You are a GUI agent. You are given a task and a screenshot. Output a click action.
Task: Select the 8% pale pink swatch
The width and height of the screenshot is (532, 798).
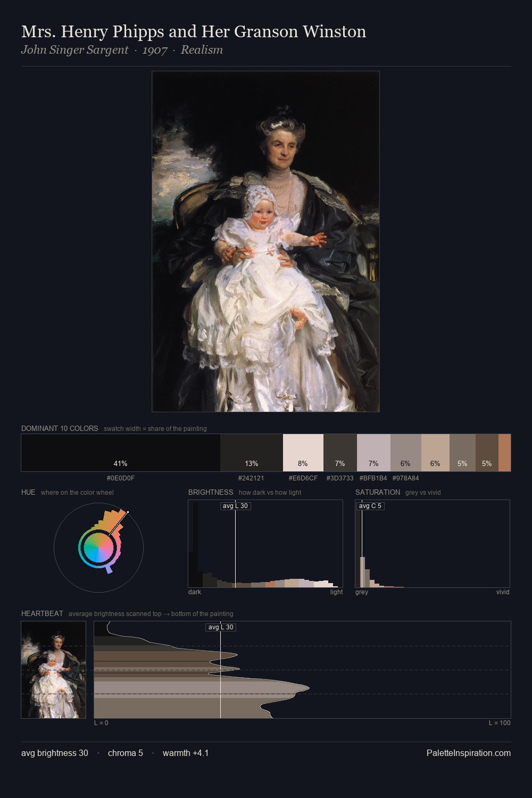point(303,453)
